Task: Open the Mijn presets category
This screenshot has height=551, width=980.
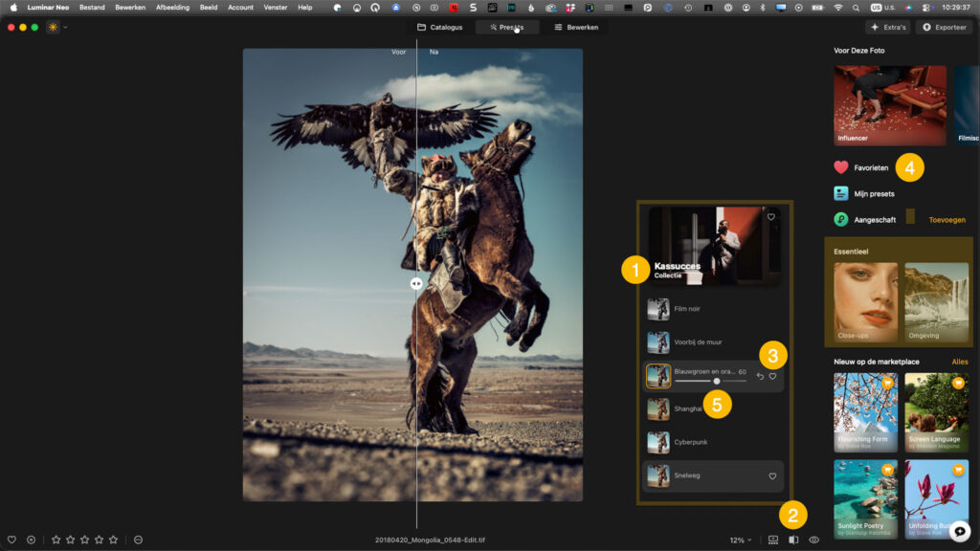Action: 864,193
